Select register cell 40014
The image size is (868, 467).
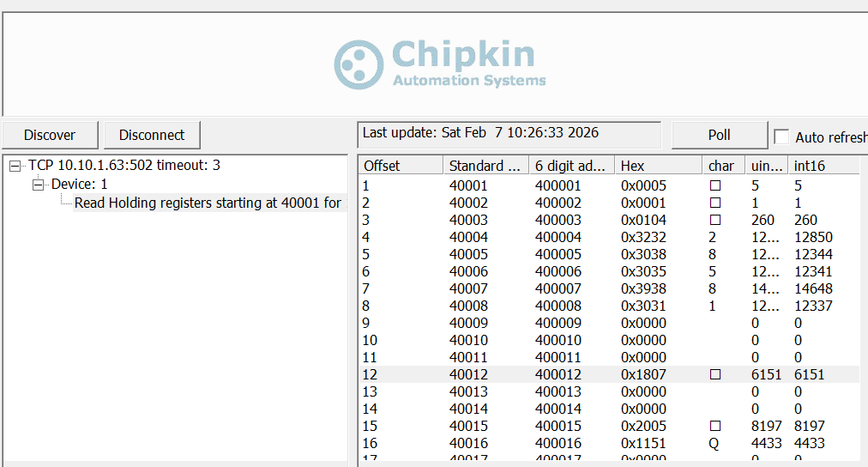pos(468,409)
